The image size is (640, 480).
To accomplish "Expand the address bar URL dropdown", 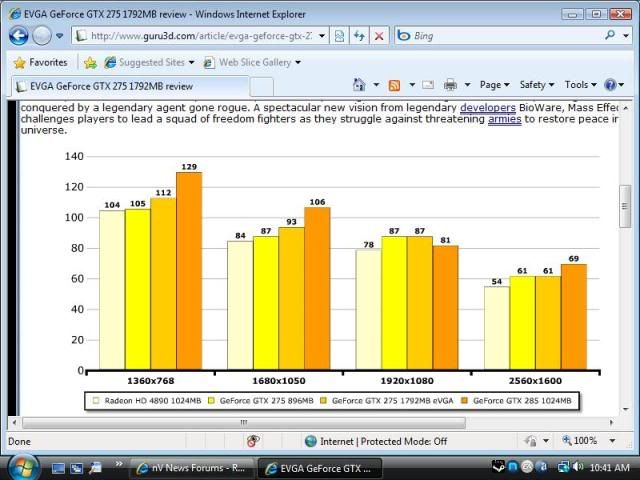I will click(x=322, y=36).
